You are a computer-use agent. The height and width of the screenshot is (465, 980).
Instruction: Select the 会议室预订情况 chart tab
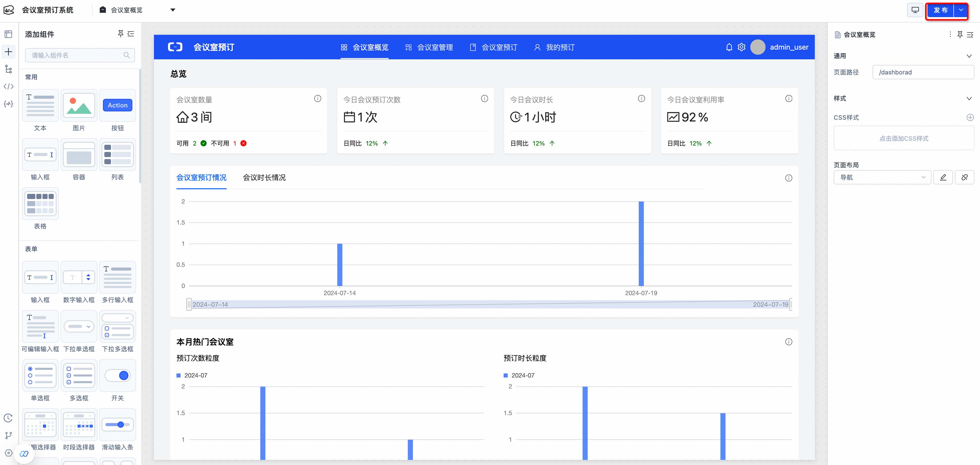(x=201, y=178)
